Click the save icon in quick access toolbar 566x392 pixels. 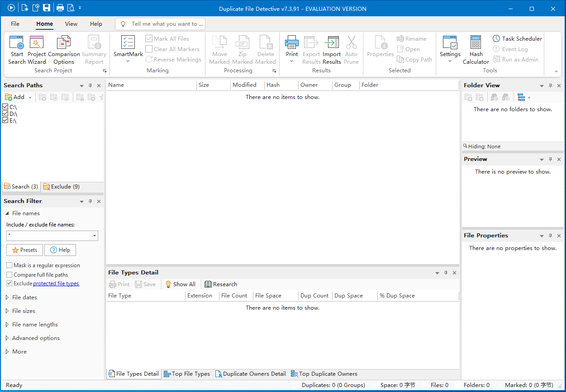point(47,8)
